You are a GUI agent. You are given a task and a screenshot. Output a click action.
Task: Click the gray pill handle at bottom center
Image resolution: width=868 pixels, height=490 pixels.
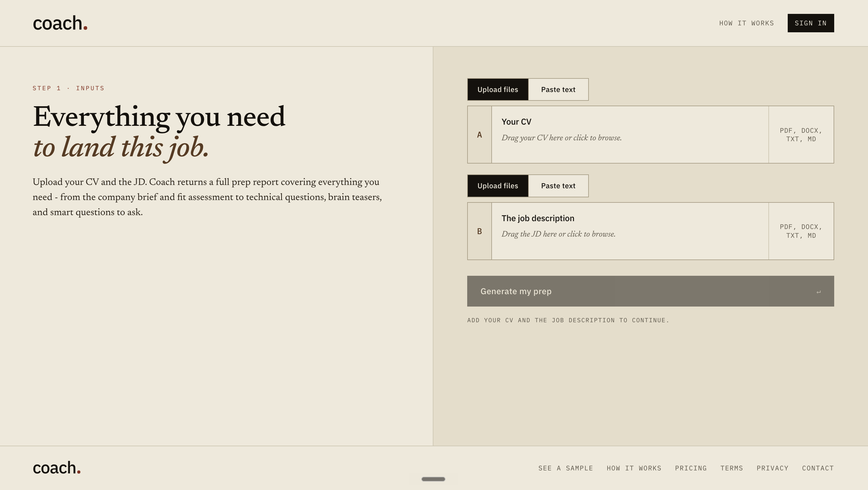[x=433, y=479]
